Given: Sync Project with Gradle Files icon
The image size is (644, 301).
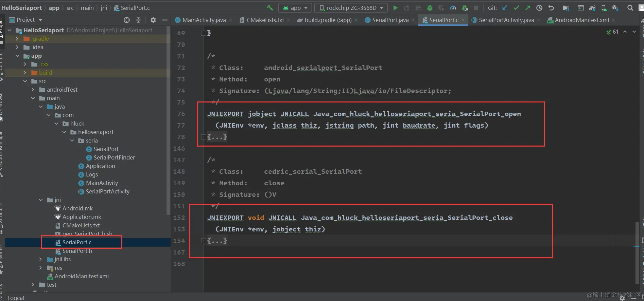Looking at the screenshot, I should [592, 7].
